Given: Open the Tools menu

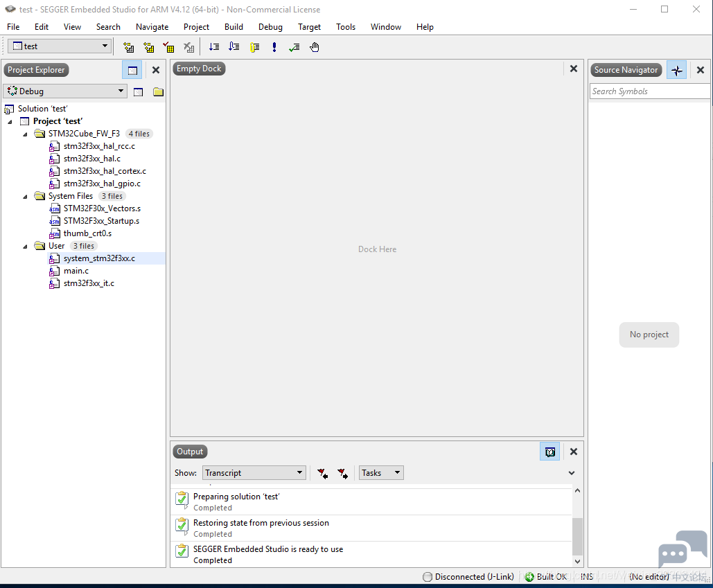Looking at the screenshot, I should pyautogui.click(x=346, y=27).
